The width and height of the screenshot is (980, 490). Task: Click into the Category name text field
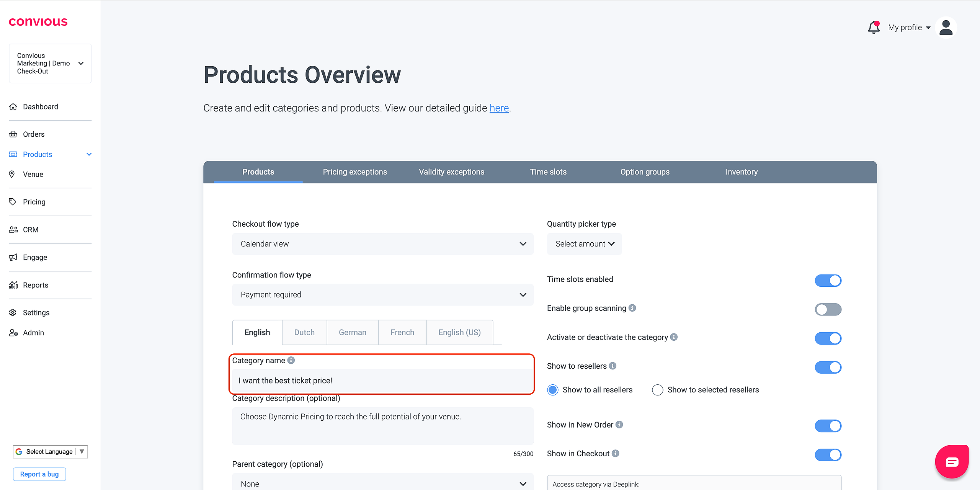[382, 381]
